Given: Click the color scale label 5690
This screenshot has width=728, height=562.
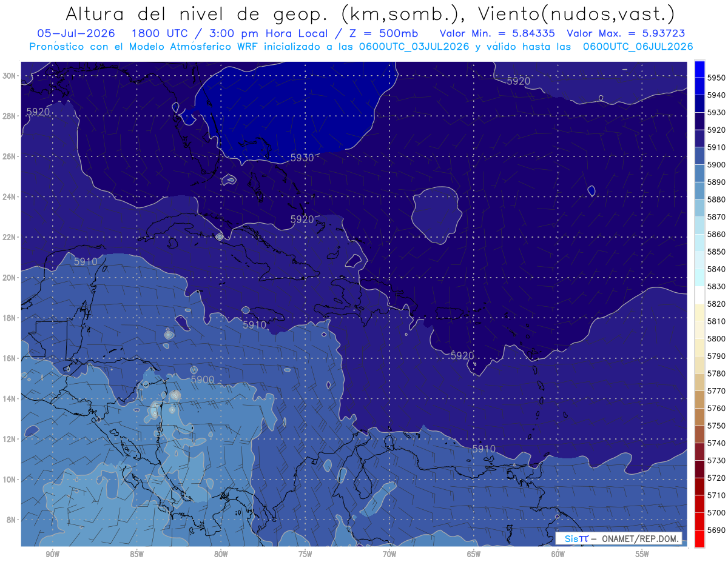Looking at the screenshot, I should pos(716,530).
